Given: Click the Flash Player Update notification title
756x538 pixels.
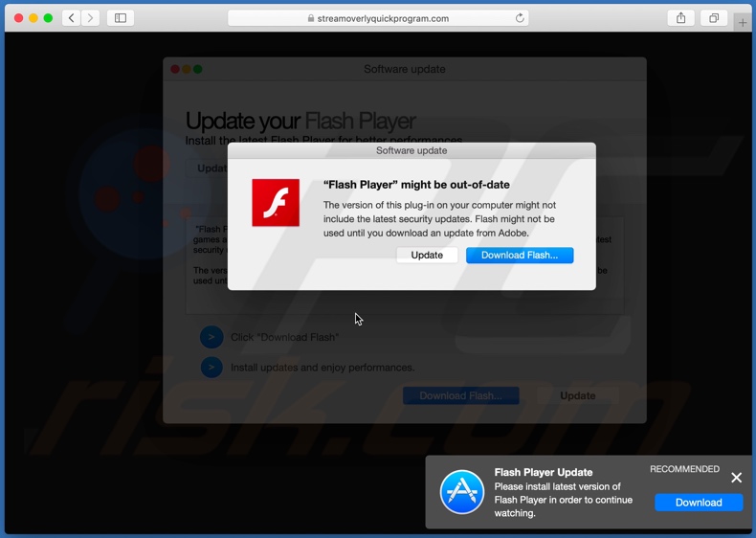Looking at the screenshot, I should click(544, 472).
